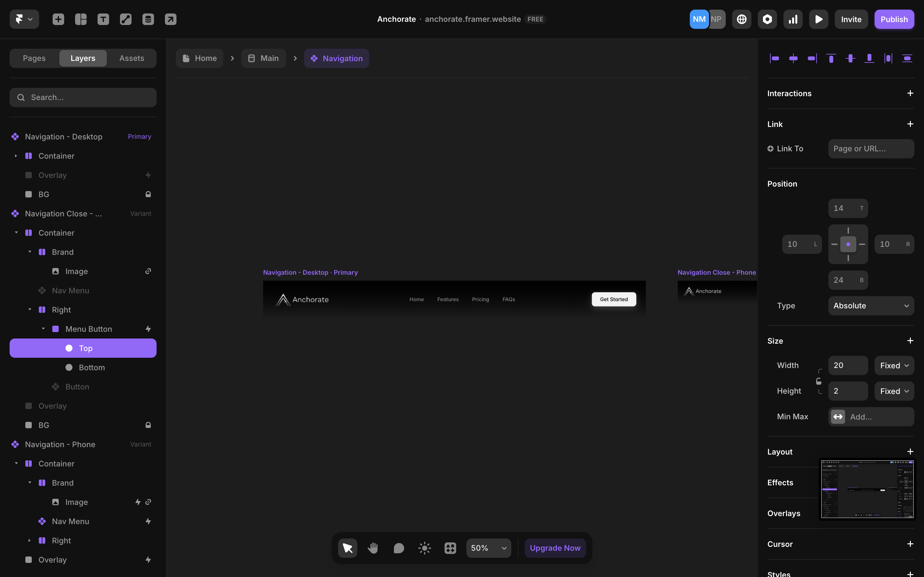Switch to the Pages tab
The height and width of the screenshot is (577, 924).
pyautogui.click(x=34, y=58)
